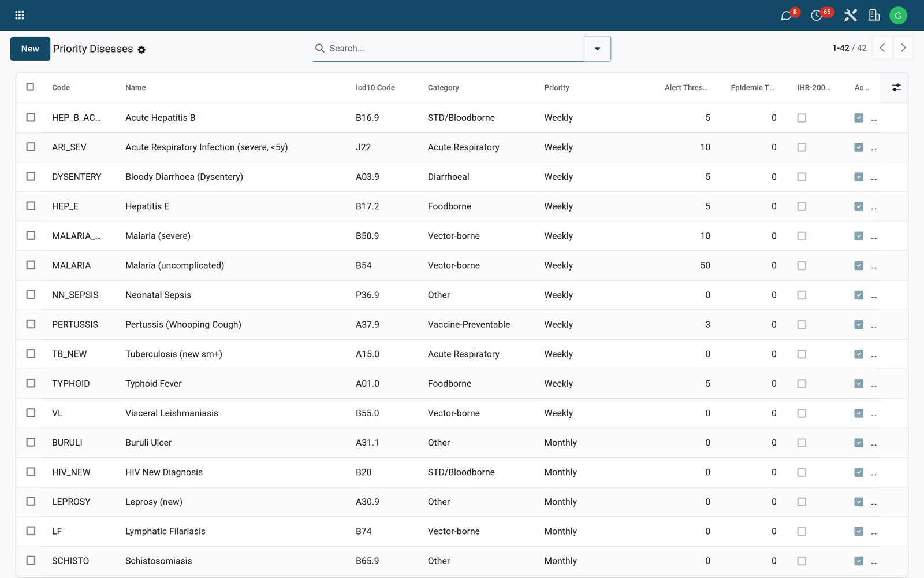Go to the previous page of records
Viewport: 924px width, 578px height.
(x=882, y=48)
